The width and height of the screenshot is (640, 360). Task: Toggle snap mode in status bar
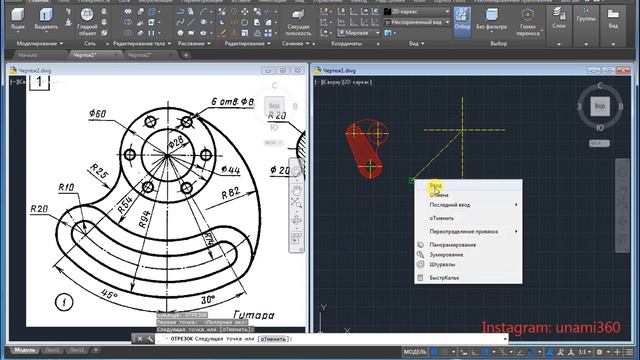(x=445, y=352)
